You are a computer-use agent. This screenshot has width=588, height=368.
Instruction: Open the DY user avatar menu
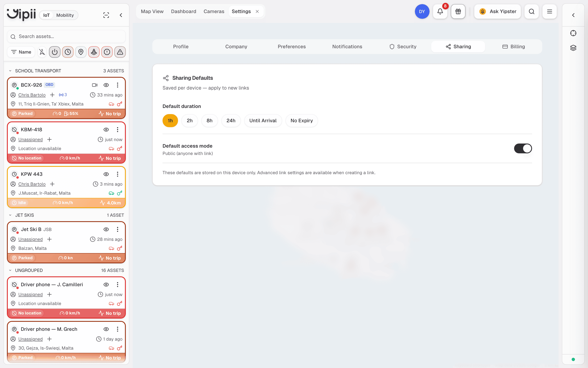[422, 11]
